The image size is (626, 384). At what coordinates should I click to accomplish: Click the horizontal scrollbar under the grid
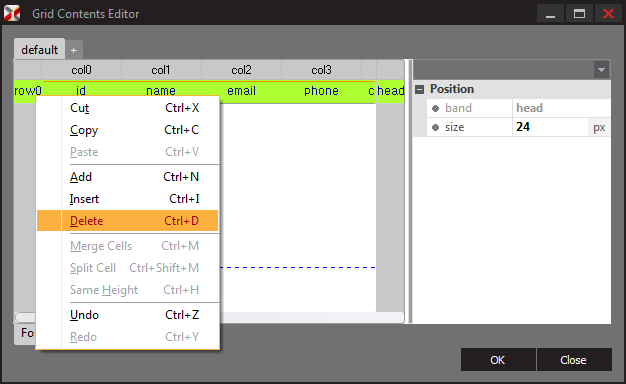pyautogui.click(x=311, y=317)
